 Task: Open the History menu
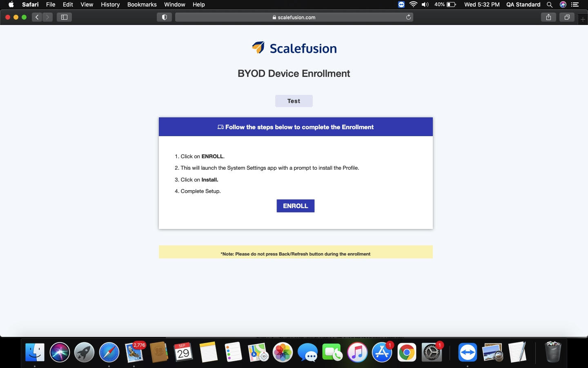click(110, 4)
